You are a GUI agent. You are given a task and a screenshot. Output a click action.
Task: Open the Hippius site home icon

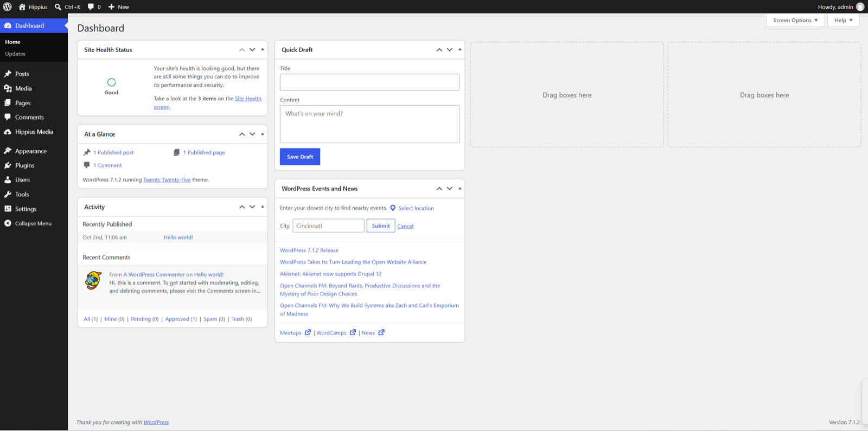coord(22,7)
